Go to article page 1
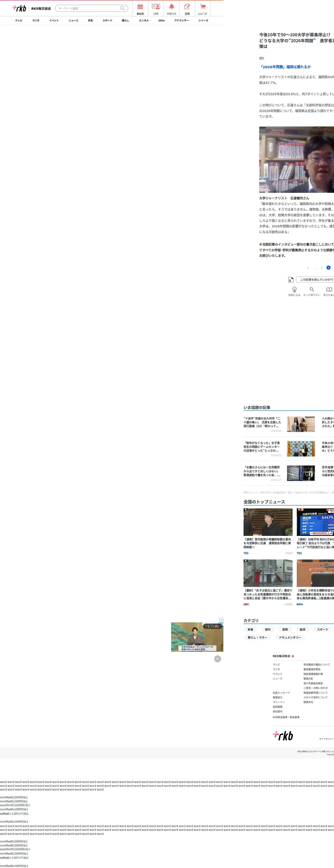Image resolution: width=334 pixels, height=868 pixels. click(x=308, y=268)
